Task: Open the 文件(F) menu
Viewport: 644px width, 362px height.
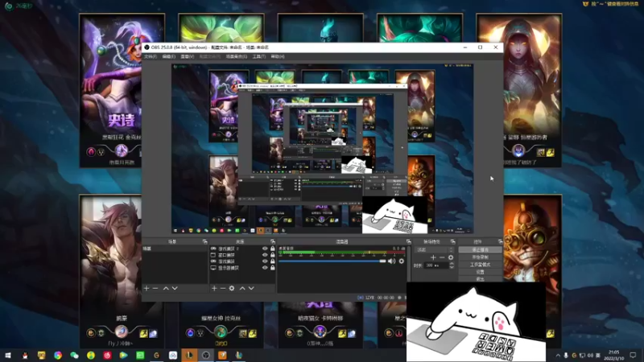Action: click(151, 56)
